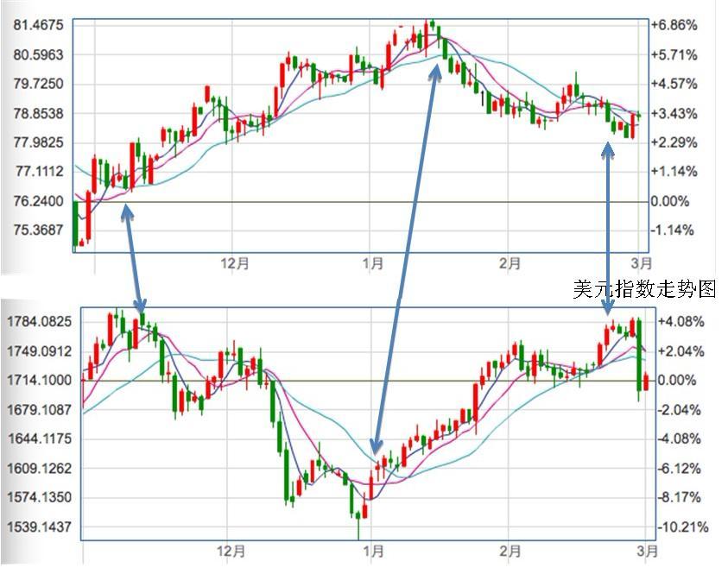Click the 1679.1087 axis value
This screenshot has height=574, width=728.
pyautogui.click(x=40, y=410)
